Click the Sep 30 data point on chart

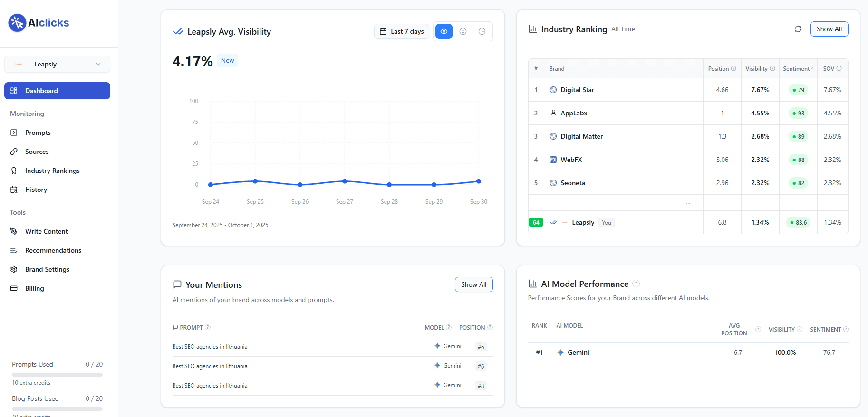click(x=479, y=181)
